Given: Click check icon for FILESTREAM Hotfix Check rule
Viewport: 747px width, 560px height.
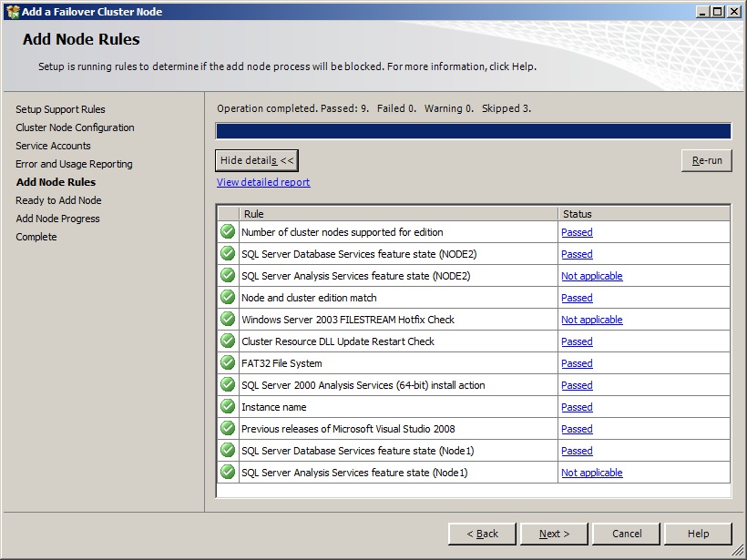Looking at the screenshot, I should (x=228, y=320).
